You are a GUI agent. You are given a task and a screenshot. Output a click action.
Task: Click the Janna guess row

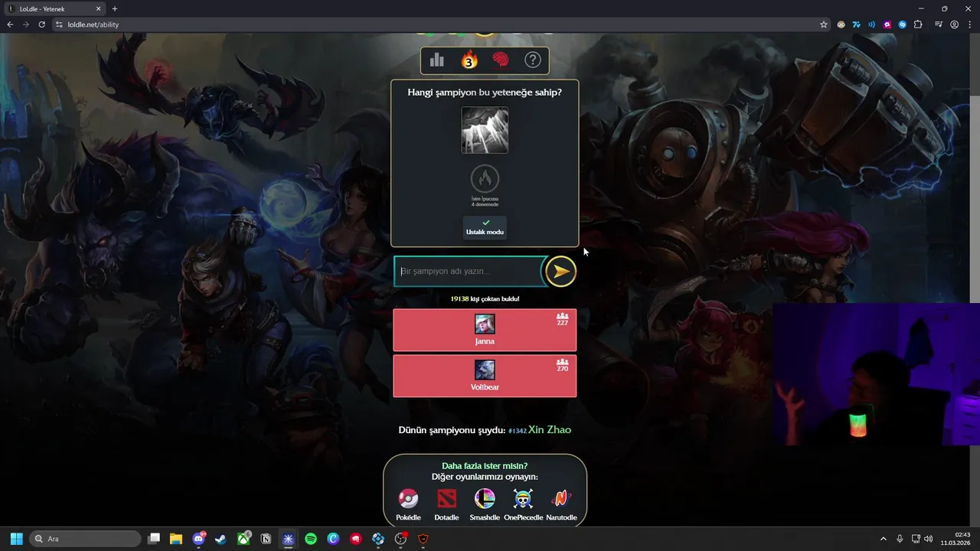485,331
